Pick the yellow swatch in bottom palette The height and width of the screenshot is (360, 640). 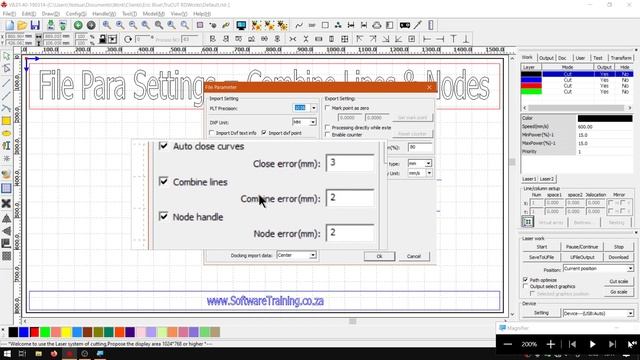[66, 332]
